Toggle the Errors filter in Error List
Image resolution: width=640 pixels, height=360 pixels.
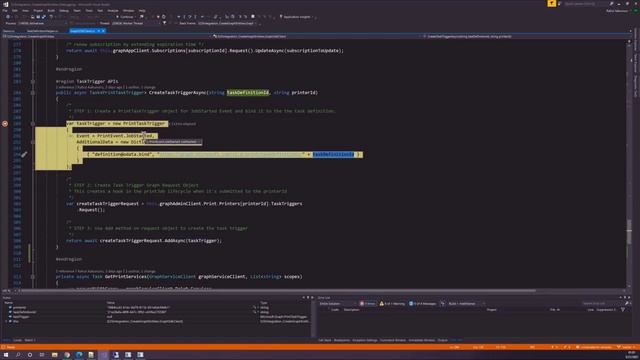[367, 303]
